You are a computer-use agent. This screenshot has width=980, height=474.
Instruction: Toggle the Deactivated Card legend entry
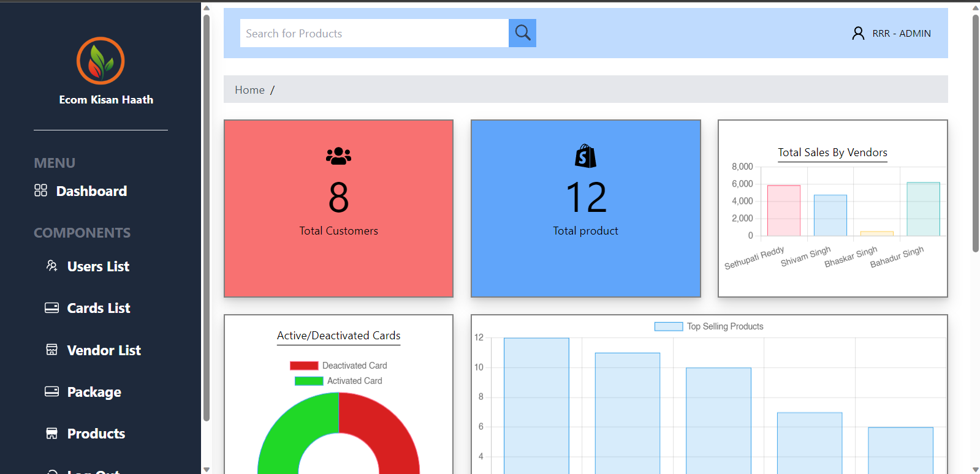[339, 366]
